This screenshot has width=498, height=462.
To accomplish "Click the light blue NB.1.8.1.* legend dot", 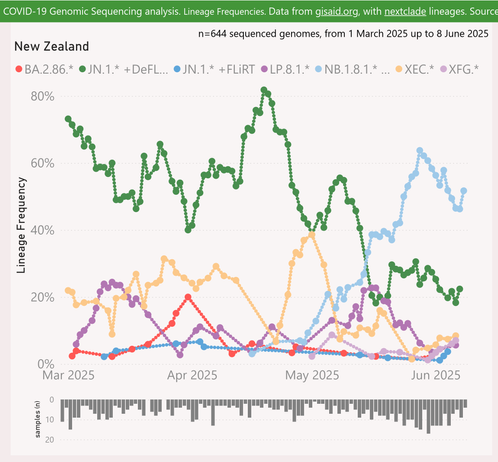I will pyautogui.click(x=319, y=69).
